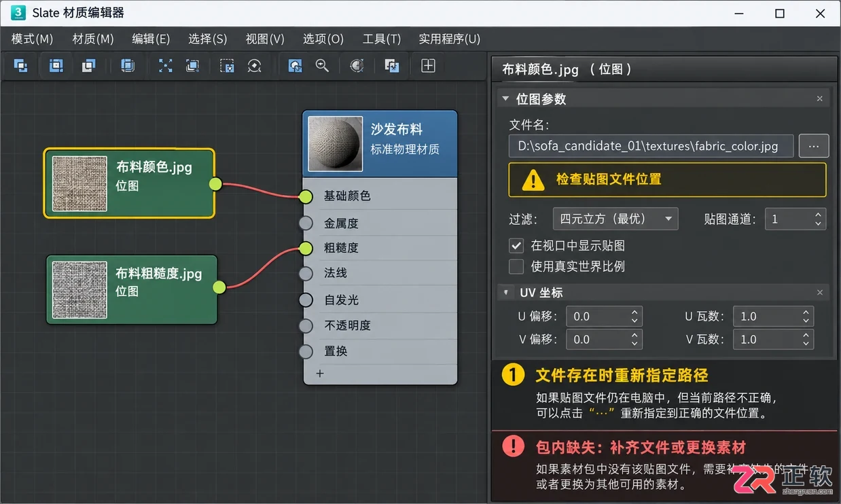Click the 不透明度 input socket
841x504 pixels.
pos(306,325)
